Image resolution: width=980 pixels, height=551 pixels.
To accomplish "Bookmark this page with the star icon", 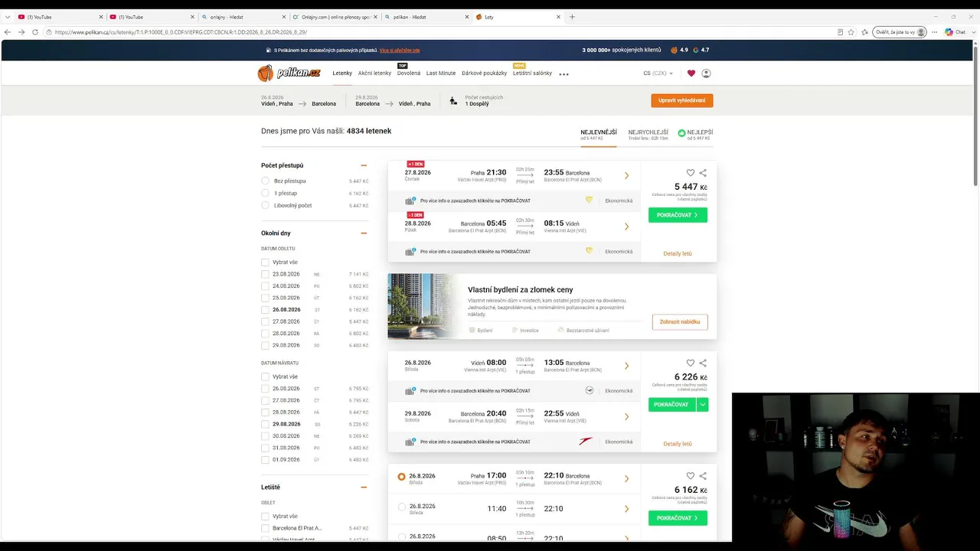I will (x=851, y=32).
